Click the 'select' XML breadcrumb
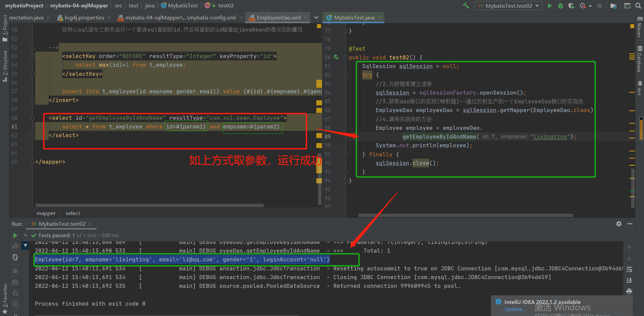This screenshot has width=644, height=316. (x=73, y=213)
